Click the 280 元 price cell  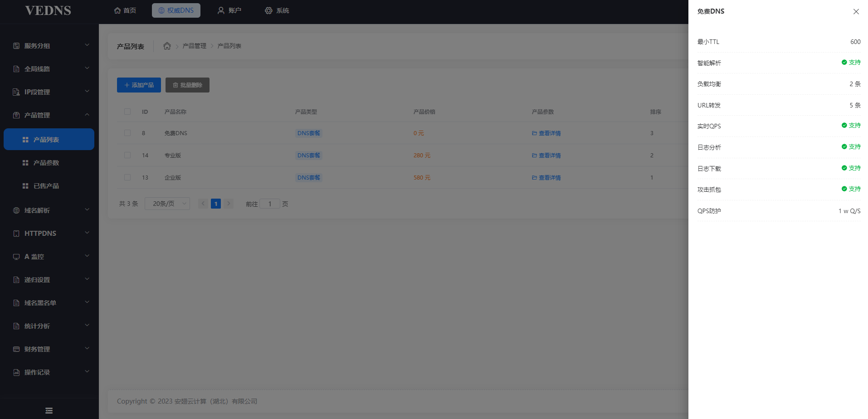[x=422, y=156]
